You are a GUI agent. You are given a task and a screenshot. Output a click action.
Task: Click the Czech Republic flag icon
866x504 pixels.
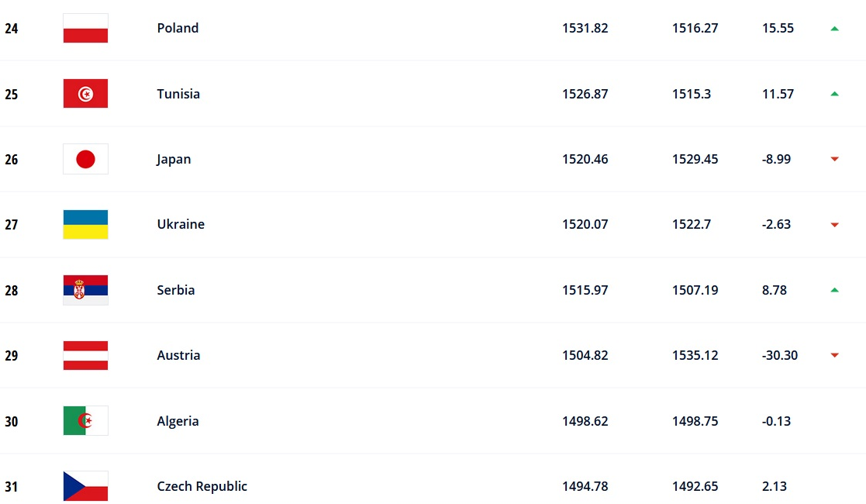click(x=85, y=486)
